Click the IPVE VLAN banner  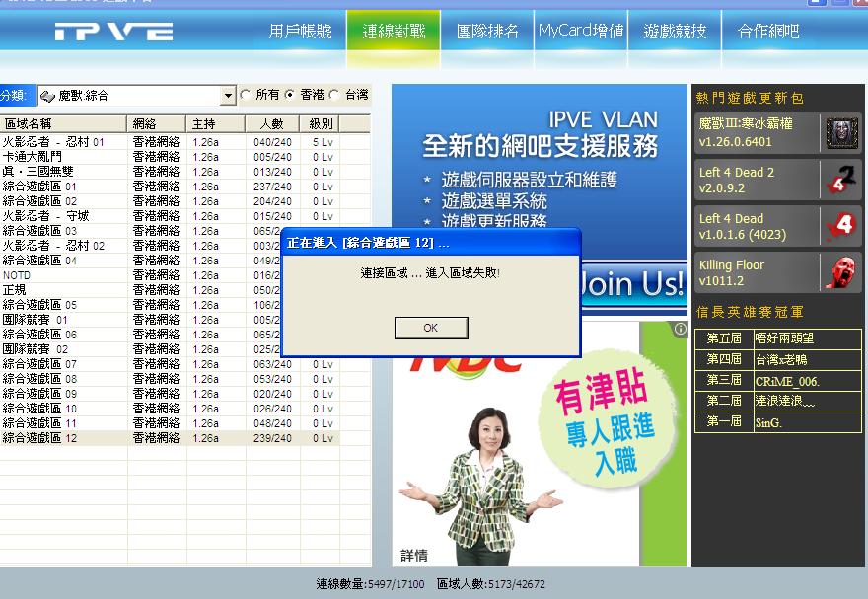click(x=540, y=172)
